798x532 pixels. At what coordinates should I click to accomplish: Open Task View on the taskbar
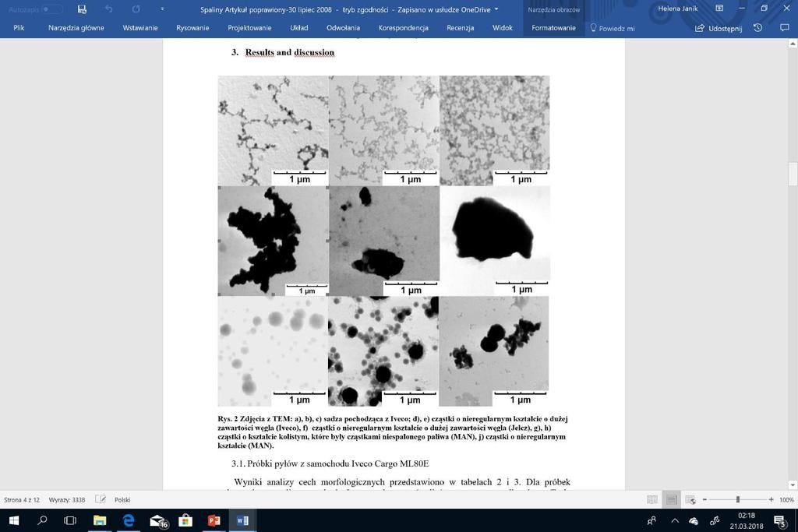(69, 520)
